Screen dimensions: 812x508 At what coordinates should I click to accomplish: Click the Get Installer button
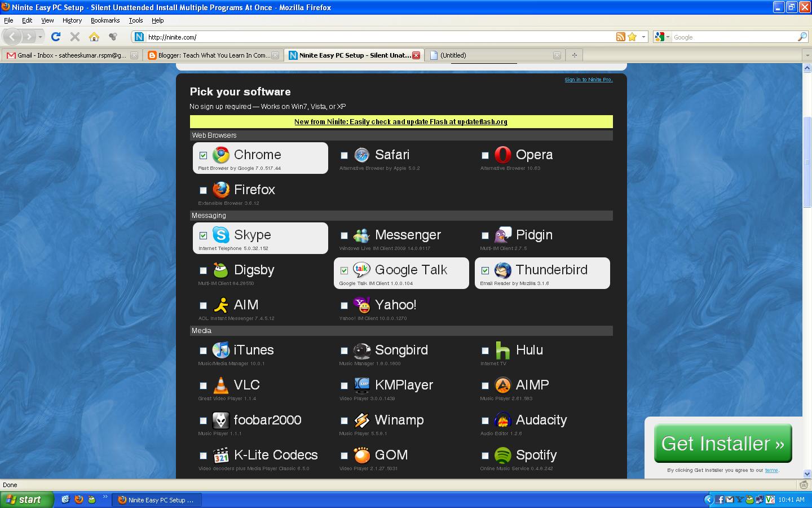point(723,444)
